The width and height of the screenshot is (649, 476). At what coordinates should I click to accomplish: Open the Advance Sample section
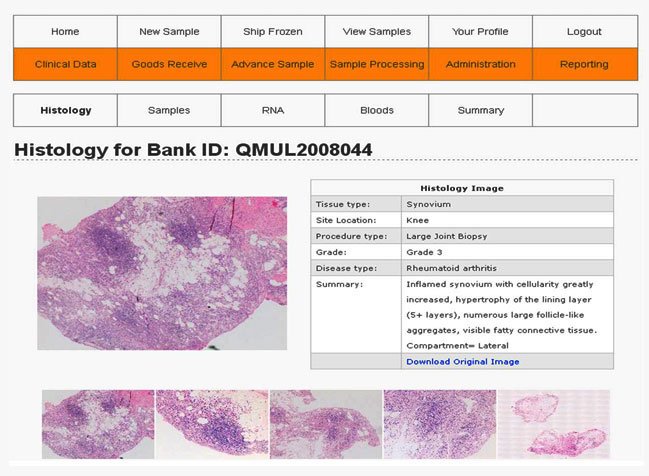click(x=273, y=64)
